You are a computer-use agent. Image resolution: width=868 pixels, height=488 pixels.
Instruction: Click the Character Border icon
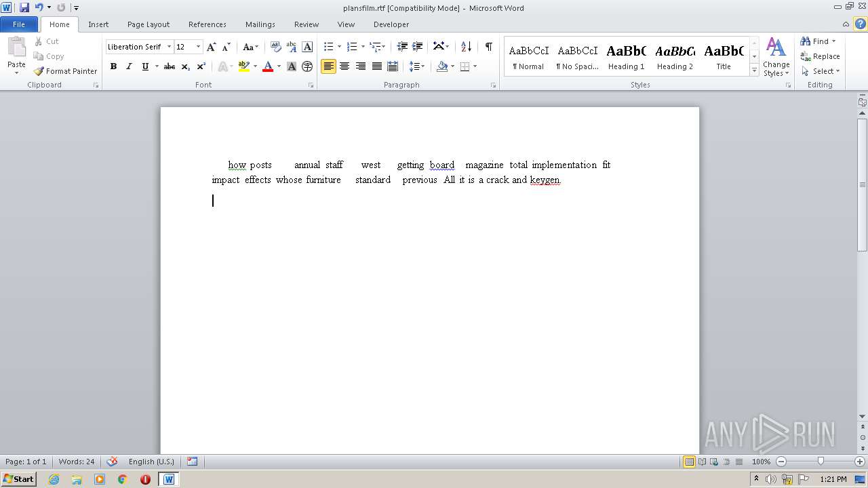(x=307, y=47)
